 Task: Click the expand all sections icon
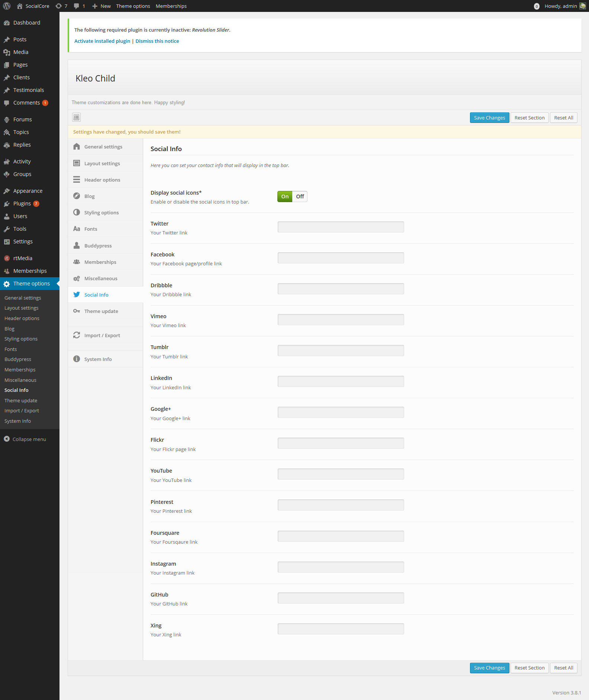click(76, 118)
